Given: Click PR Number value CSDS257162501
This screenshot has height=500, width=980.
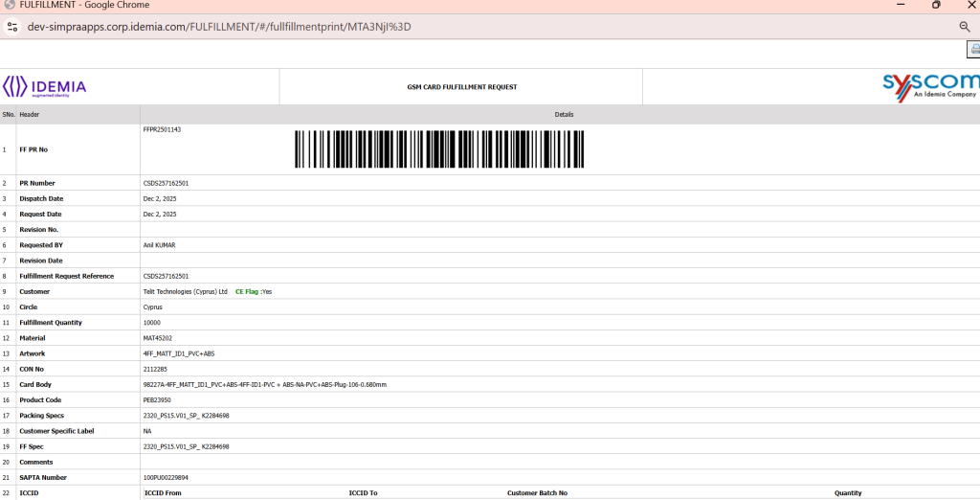Looking at the screenshot, I should [166, 183].
